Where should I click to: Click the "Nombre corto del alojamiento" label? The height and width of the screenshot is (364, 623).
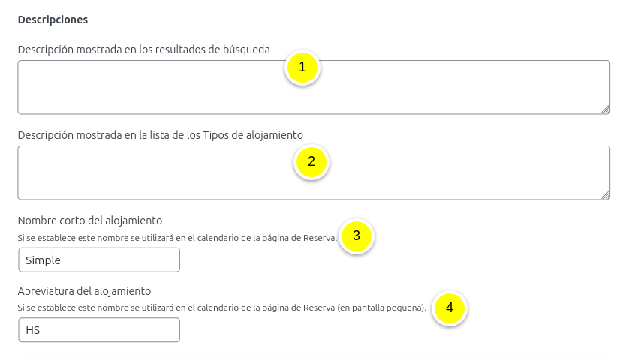(90, 221)
